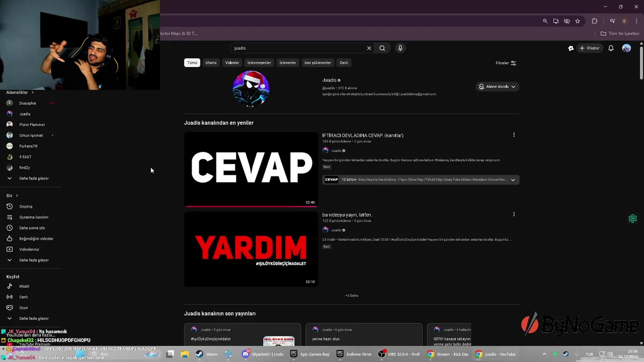Open more options for 'bu videoyu yayın' video
644x362 pixels.
(x=514, y=214)
